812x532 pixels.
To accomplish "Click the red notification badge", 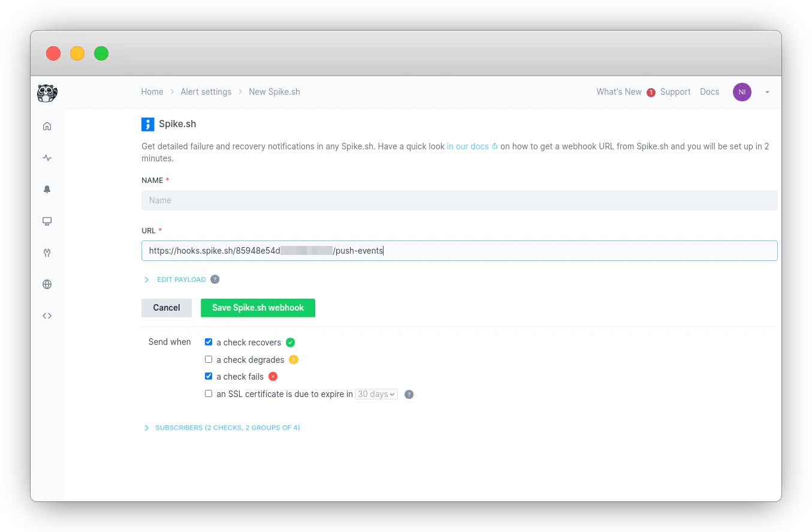I will (x=651, y=92).
